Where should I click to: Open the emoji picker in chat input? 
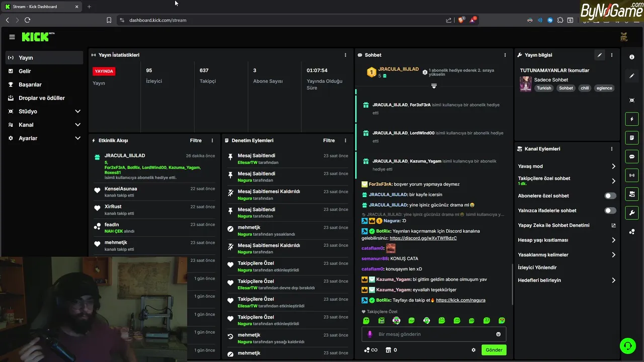pos(499,334)
